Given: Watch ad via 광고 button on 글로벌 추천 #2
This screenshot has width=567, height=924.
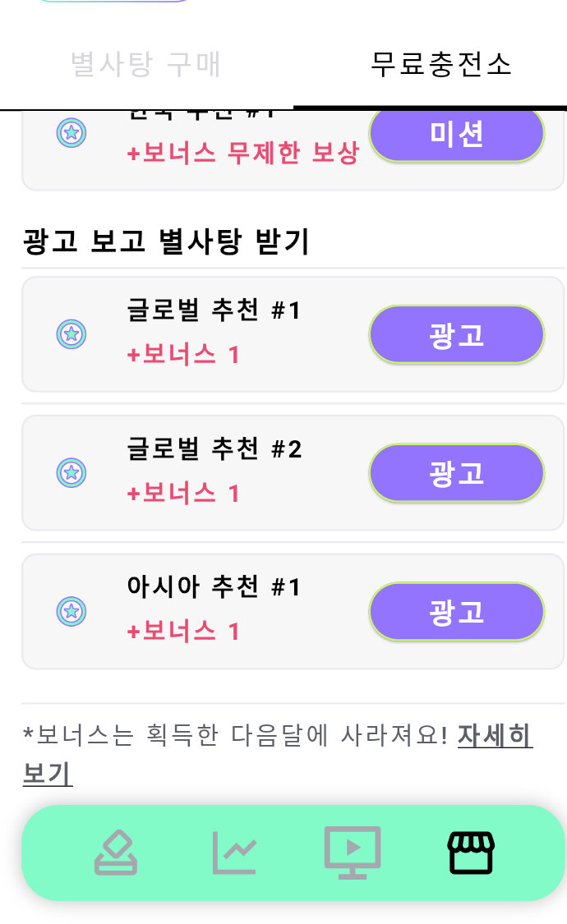Looking at the screenshot, I should coord(457,472).
